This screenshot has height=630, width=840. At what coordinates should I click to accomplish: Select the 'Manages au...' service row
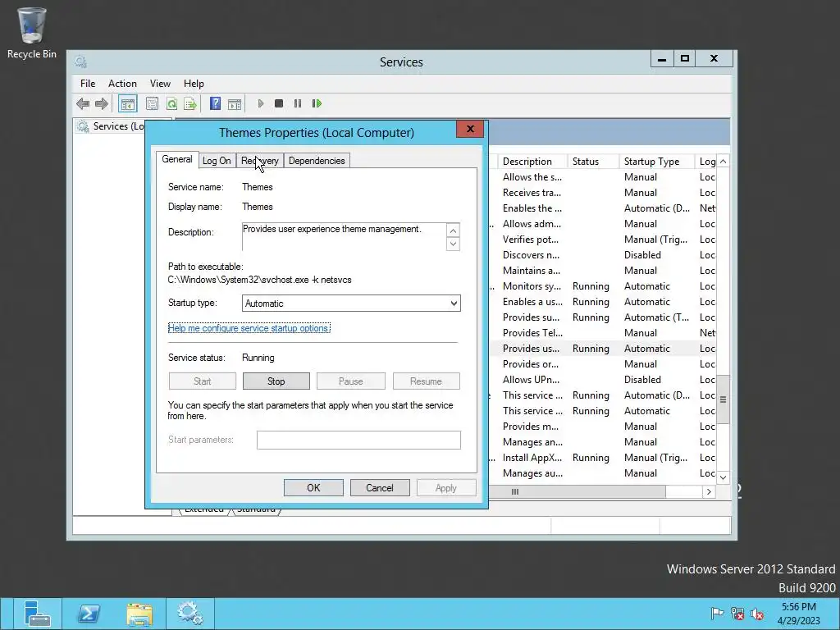point(603,473)
